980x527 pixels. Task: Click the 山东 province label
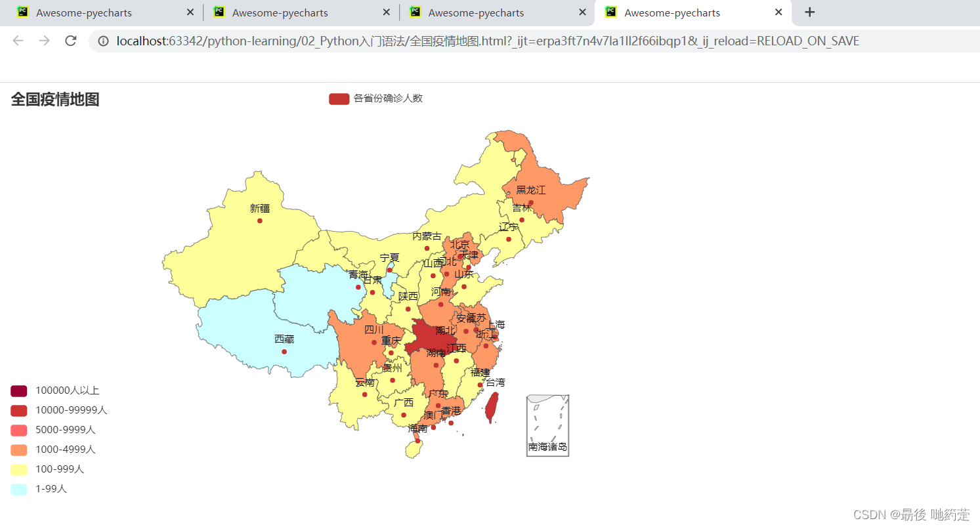[x=464, y=274]
